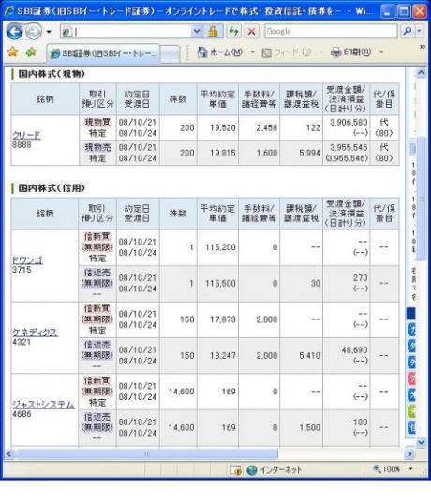Print page via 印刷 button
431x504 pixels.
(351, 52)
